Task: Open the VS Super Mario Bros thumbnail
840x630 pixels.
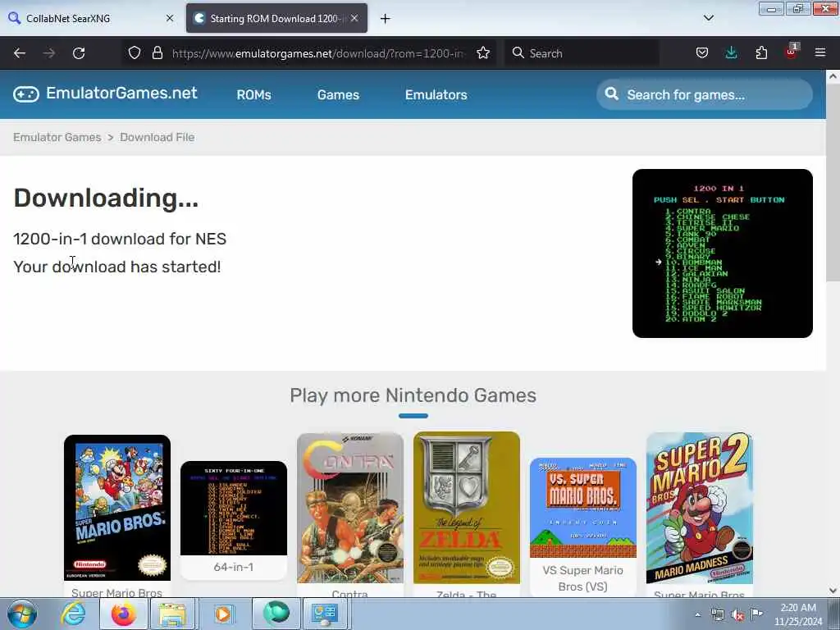Action: (x=583, y=508)
